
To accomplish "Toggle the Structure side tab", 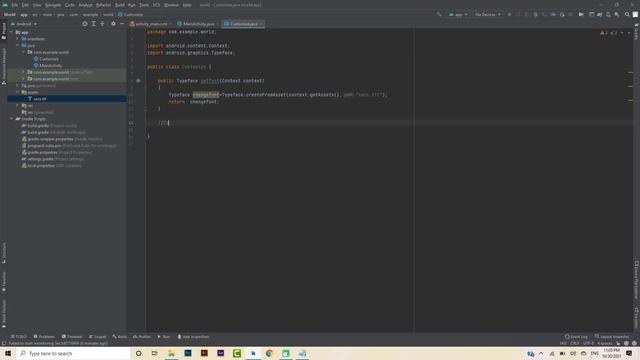I will pyautogui.click(x=4, y=253).
